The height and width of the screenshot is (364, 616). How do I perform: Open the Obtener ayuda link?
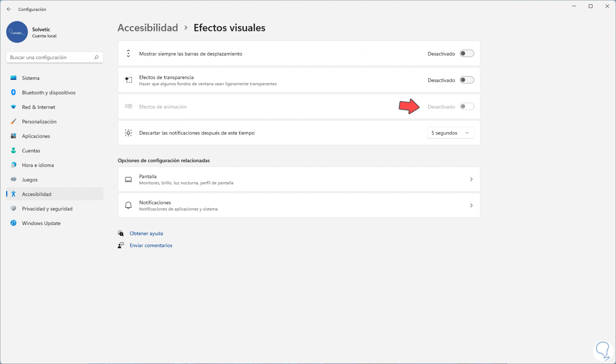click(146, 233)
